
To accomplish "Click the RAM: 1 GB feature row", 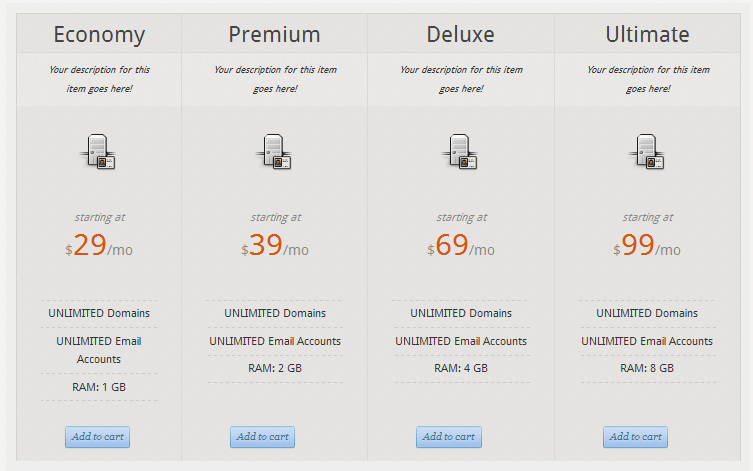I will [99, 387].
